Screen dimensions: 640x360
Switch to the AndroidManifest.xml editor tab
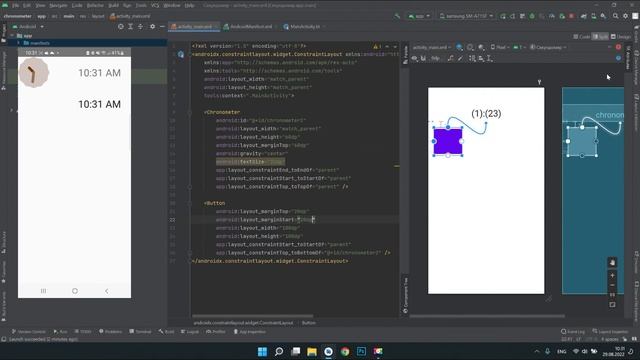pos(250,27)
